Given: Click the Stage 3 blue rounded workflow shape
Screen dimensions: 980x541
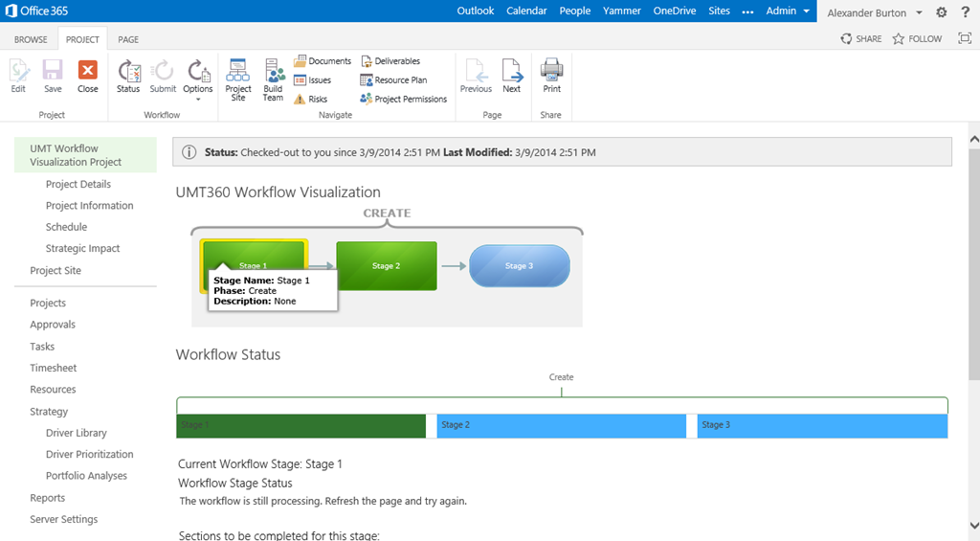Looking at the screenshot, I should click(520, 266).
